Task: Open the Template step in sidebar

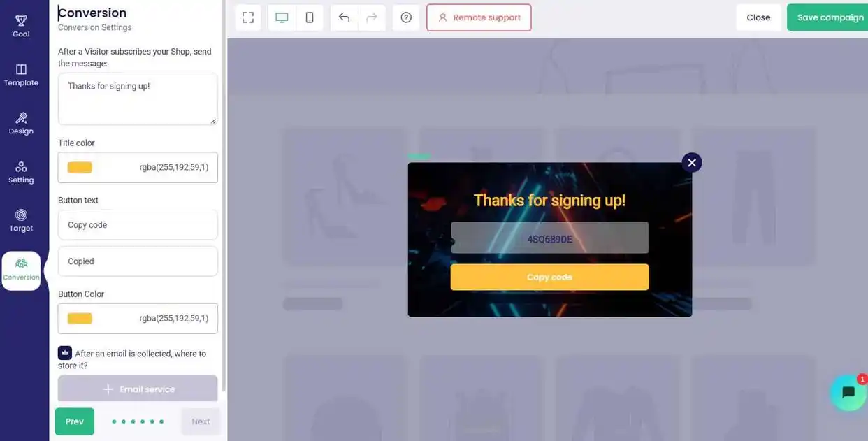Action: [21, 75]
